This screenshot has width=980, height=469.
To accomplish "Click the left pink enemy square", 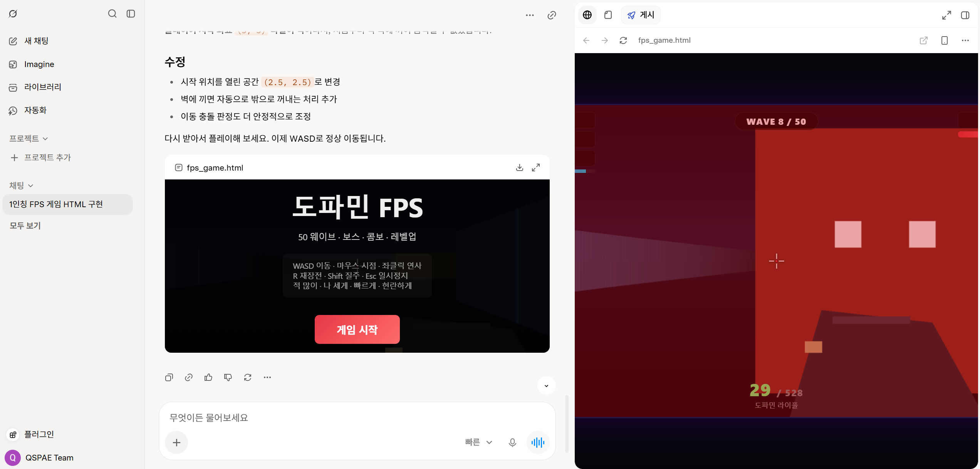I will tap(848, 234).
